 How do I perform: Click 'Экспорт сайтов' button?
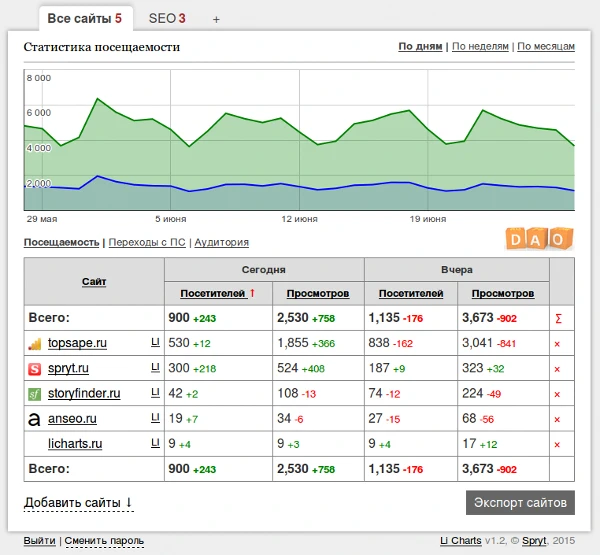pos(520,502)
